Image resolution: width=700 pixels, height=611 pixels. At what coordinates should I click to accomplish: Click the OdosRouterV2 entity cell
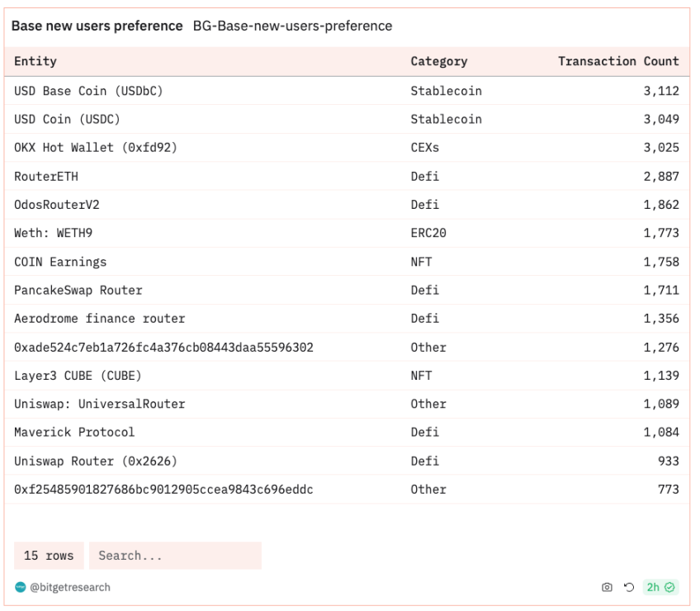tap(57, 205)
